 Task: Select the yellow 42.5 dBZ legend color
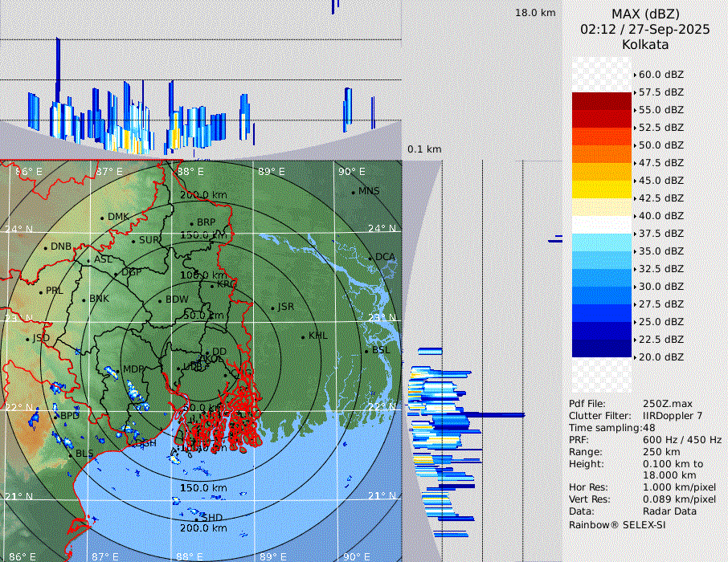(x=601, y=189)
